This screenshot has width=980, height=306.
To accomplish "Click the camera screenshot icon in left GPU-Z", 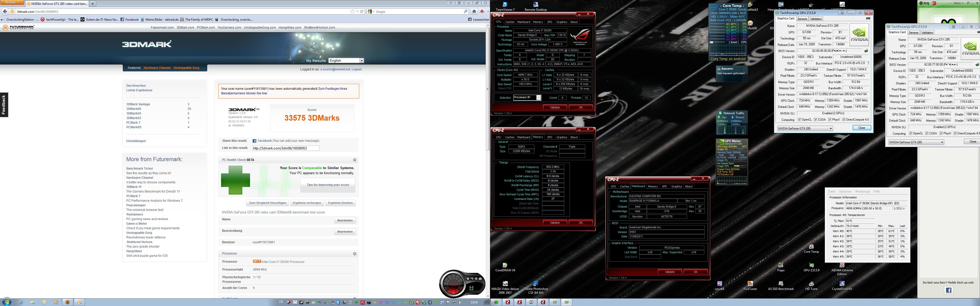I will 868,18.
